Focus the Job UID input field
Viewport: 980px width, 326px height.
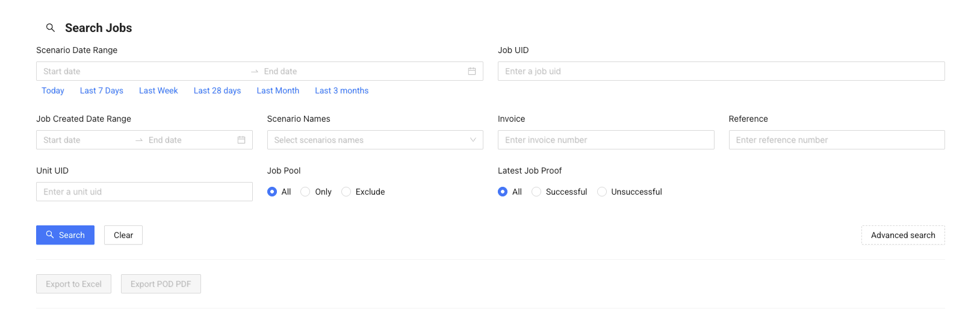click(x=721, y=71)
